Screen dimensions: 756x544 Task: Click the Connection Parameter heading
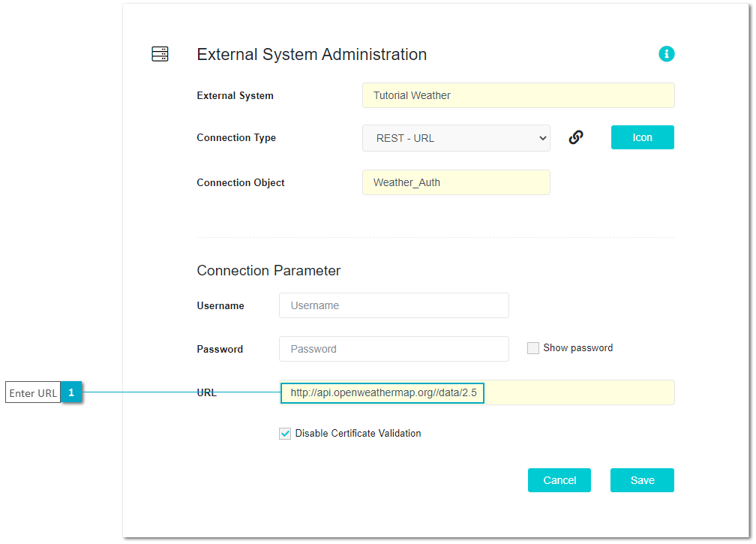coord(268,271)
